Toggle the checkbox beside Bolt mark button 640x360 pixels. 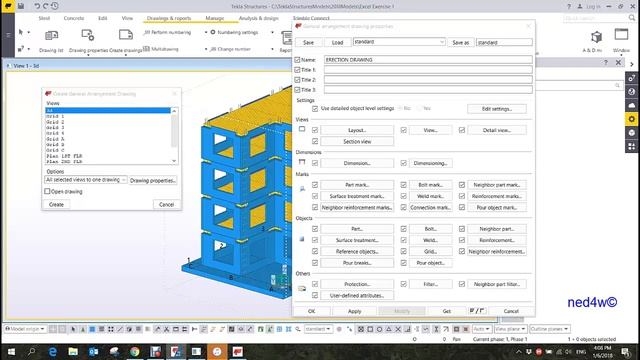click(403, 184)
